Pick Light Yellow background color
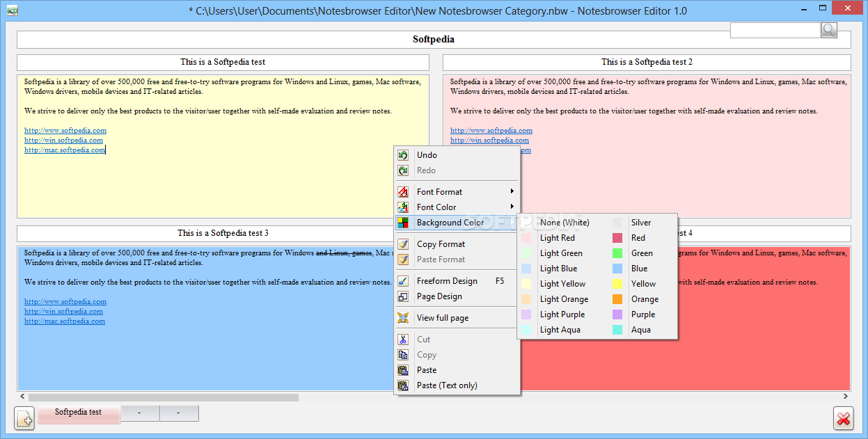 pyautogui.click(x=562, y=284)
